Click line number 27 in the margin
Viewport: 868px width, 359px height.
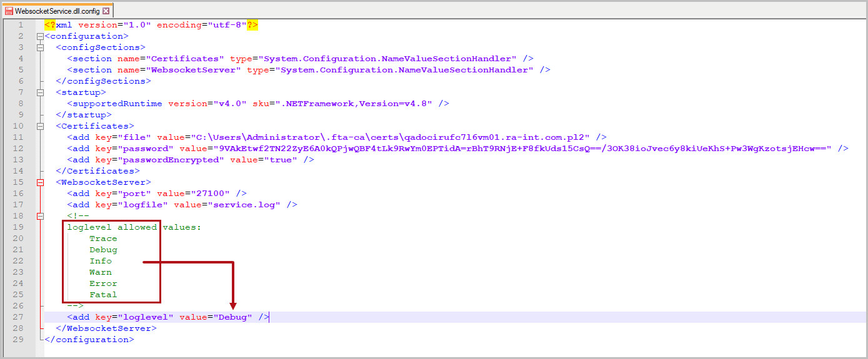pyautogui.click(x=17, y=317)
